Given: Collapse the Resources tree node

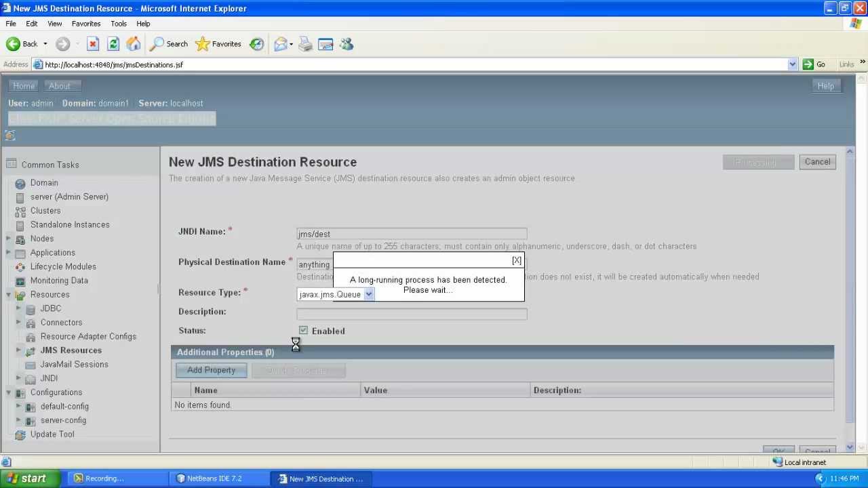Looking at the screenshot, I should (9, 294).
